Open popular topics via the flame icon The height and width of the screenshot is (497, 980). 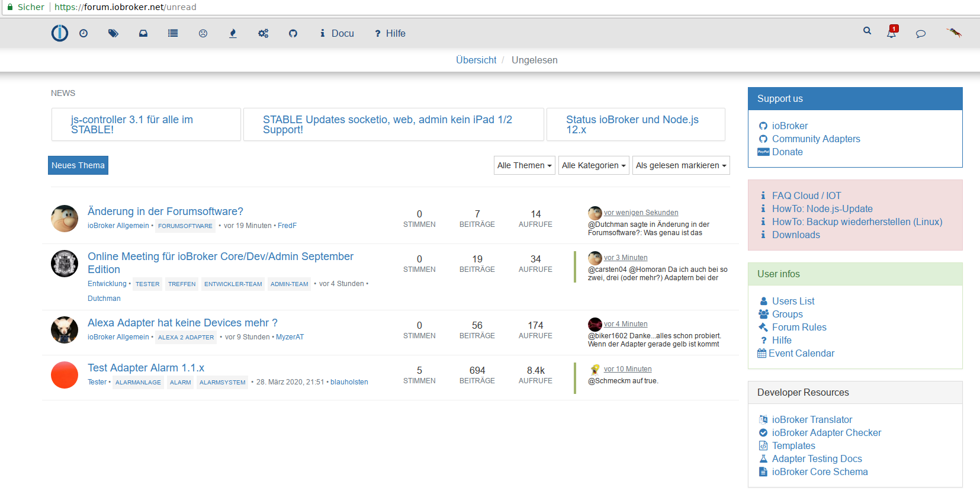coord(233,34)
